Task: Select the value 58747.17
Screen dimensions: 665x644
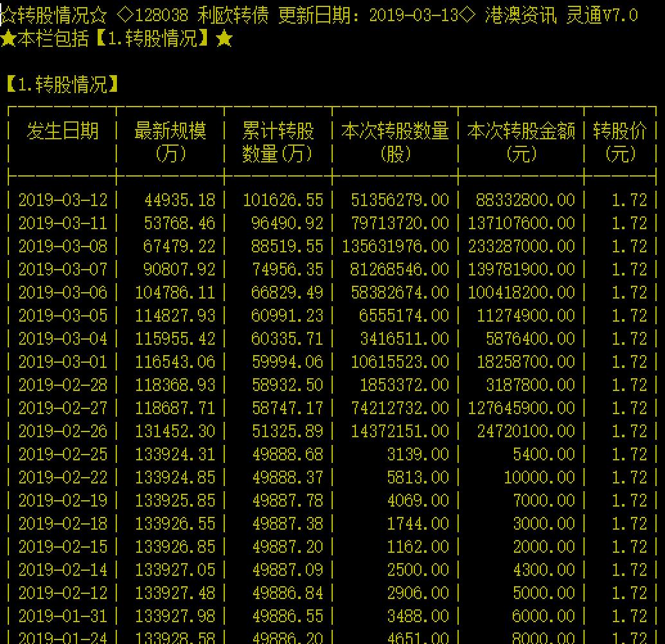Action: pyautogui.click(x=287, y=408)
